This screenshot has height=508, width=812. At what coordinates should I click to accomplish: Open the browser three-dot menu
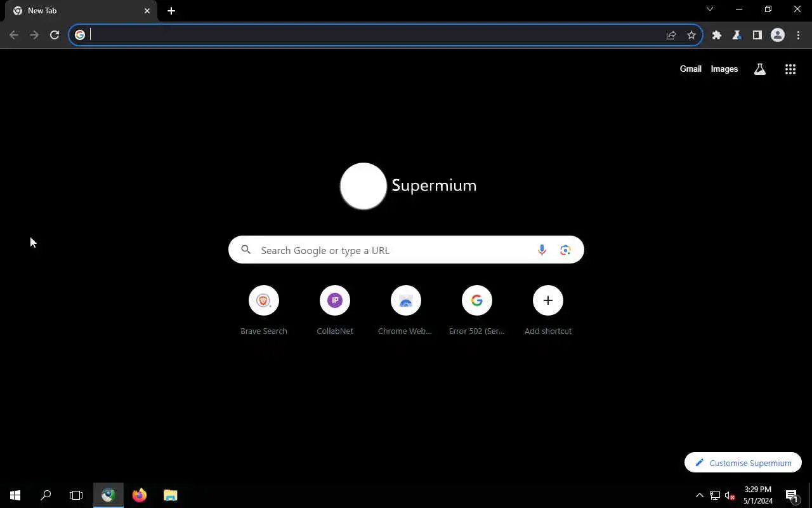[798, 35]
